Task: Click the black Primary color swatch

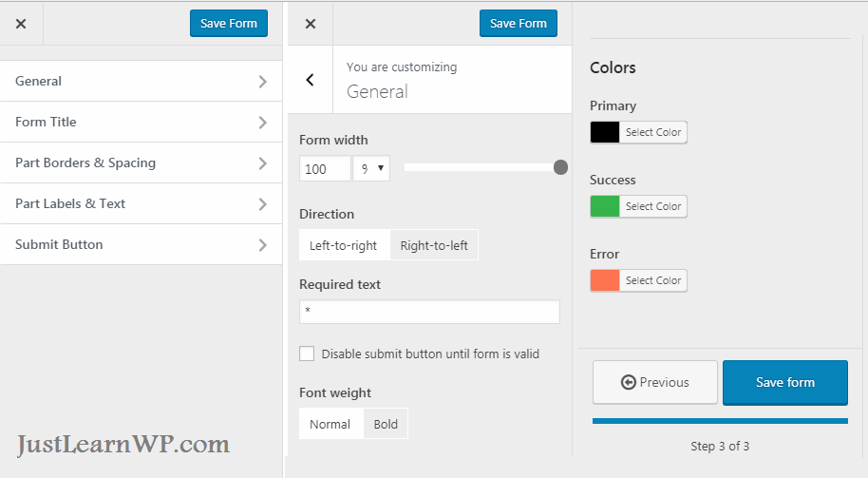Action: (x=605, y=132)
